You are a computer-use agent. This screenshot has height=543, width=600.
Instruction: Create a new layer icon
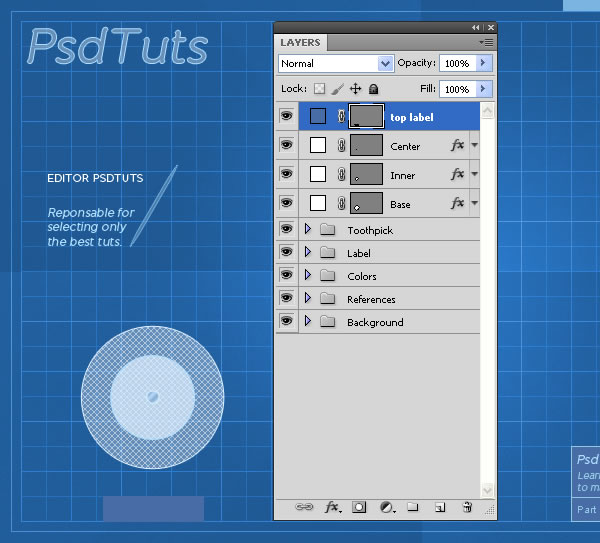tap(440, 507)
